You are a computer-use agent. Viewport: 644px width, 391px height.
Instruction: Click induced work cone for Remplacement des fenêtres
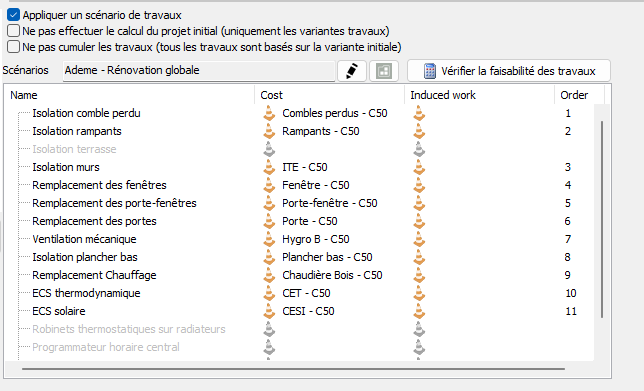coord(419,185)
